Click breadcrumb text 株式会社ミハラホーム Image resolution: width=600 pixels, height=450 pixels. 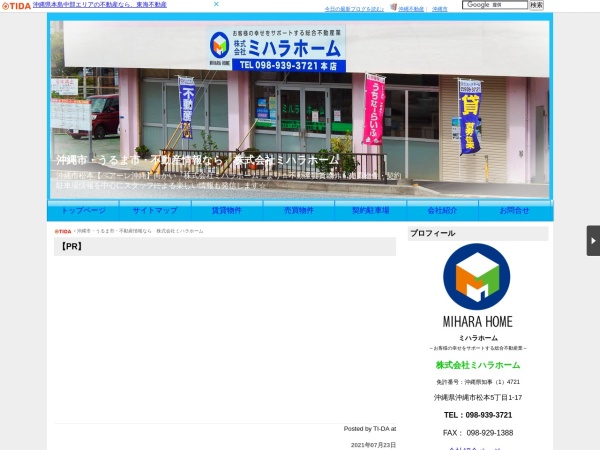(180, 231)
